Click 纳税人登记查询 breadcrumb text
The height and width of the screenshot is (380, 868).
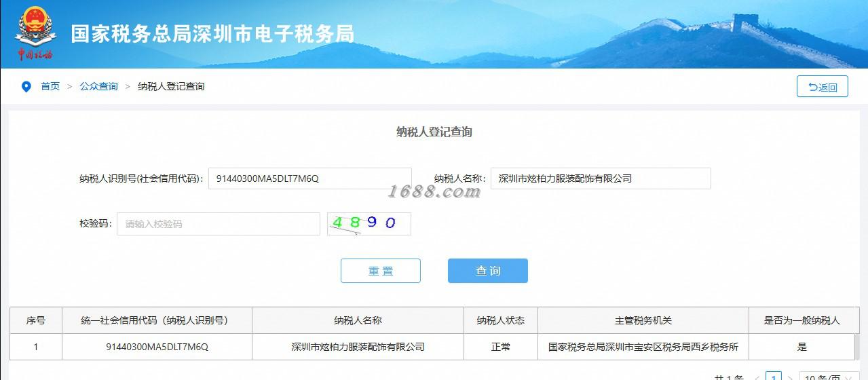click(x=171, y=86)
